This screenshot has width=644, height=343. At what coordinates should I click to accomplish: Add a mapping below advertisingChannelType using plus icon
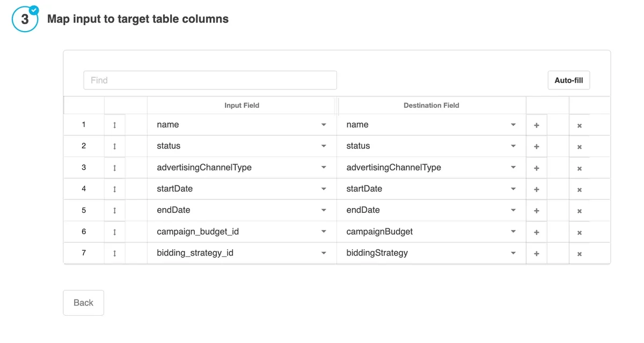pos(536,168)
